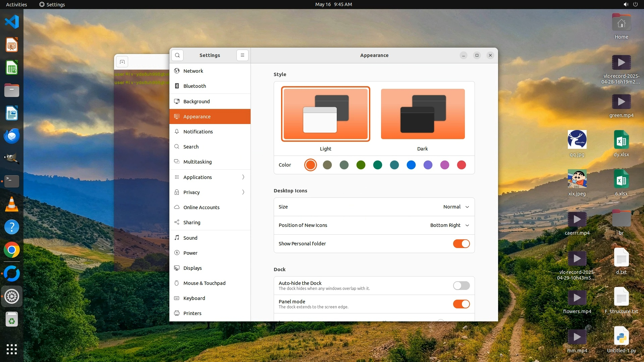Choose the blue accent color

point(411,165)
